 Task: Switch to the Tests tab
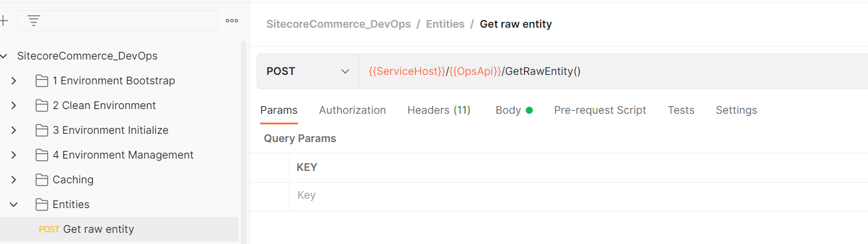point(681,110)
